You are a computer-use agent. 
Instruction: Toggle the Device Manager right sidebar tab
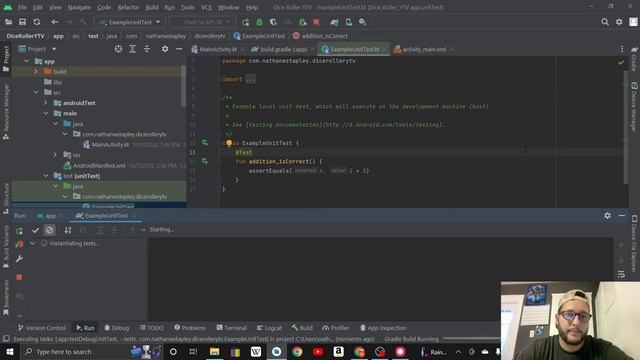634,107
